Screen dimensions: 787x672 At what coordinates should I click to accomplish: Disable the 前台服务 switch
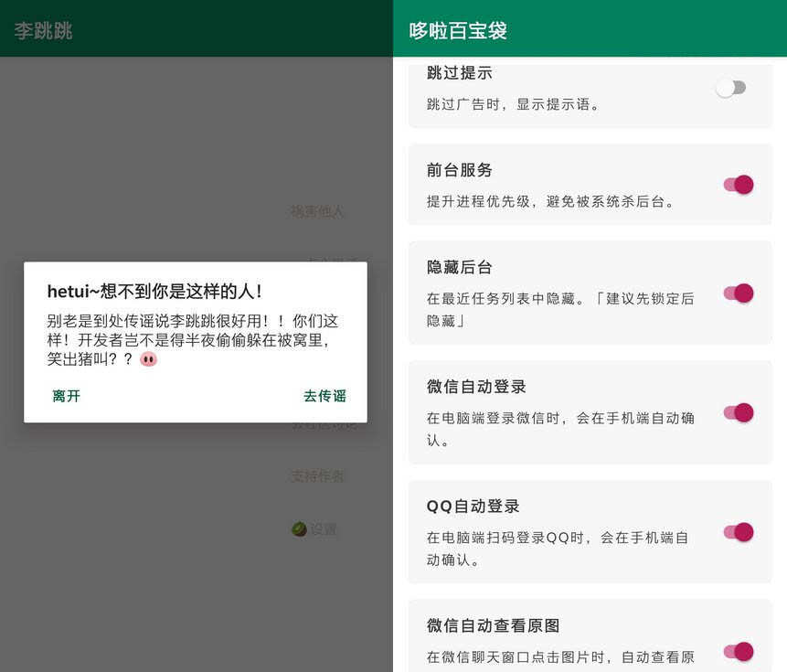737,184
